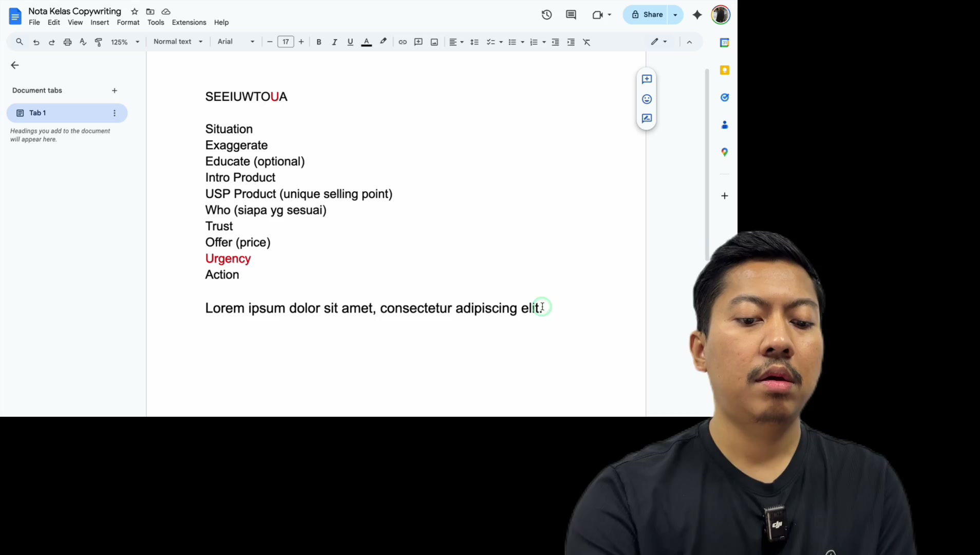Image resolution: width=980 pixels, height=555 pixels.
Task: Open the Gemini sparkle icon
Action: pos(697,14)
